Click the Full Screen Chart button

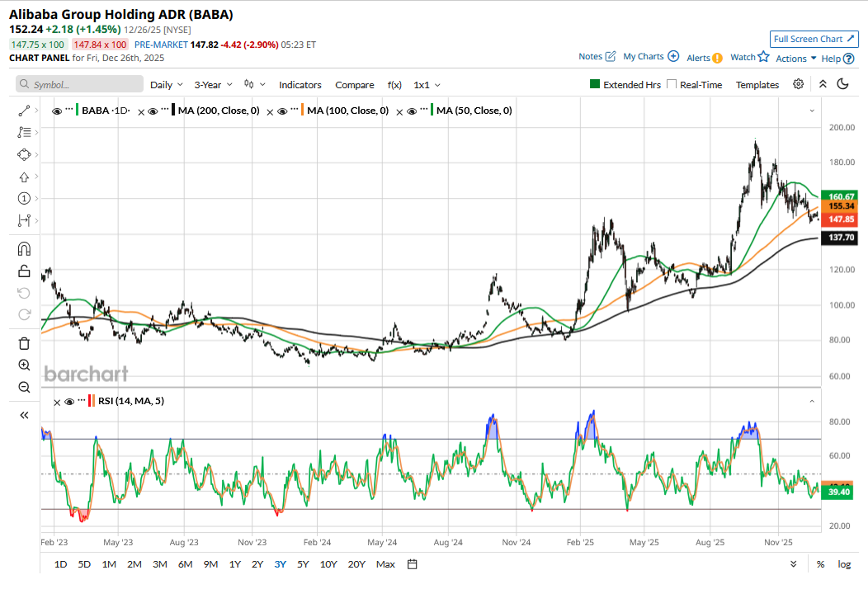tap(814, 39)
